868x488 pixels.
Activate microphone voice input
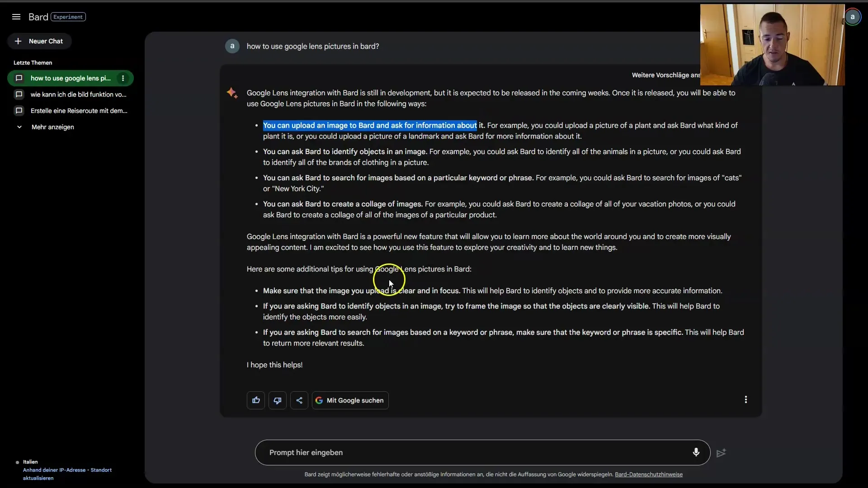[696, 452]
